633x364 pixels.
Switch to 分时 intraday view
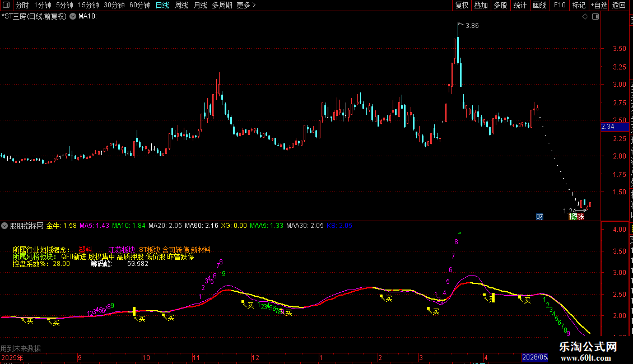[x=22, y=5]
